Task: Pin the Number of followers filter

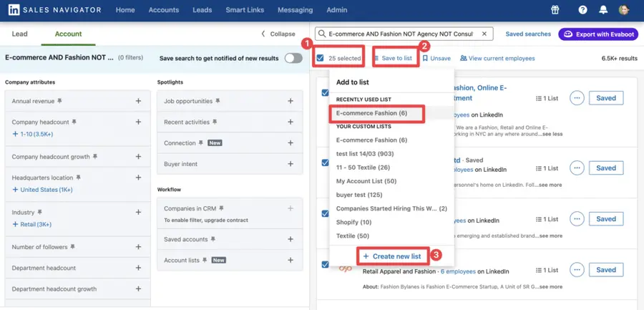Action: pyautogui.click(x=72, y=247)
